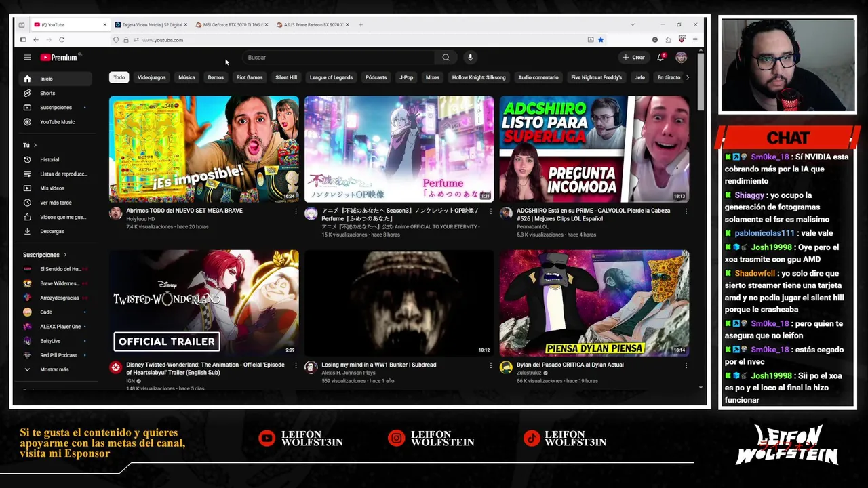Viewport: 868px width, 488px height.
Task: Open BaityLive subscription
Action: pos(56,341)
